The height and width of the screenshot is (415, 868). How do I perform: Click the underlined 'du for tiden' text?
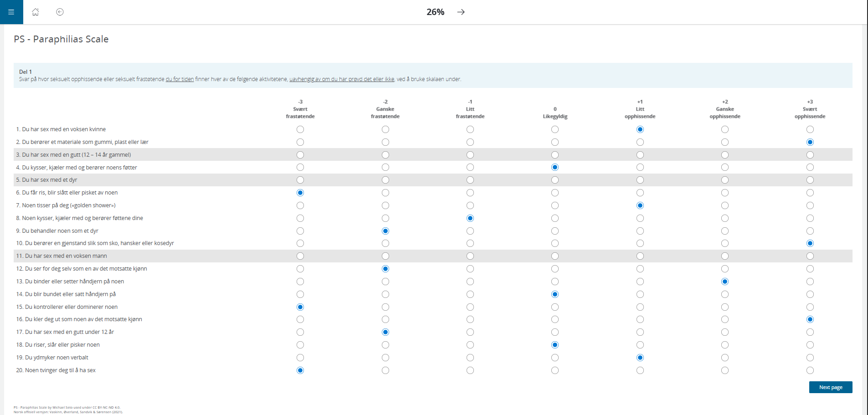pyautogui.click(x=180, y=79)
